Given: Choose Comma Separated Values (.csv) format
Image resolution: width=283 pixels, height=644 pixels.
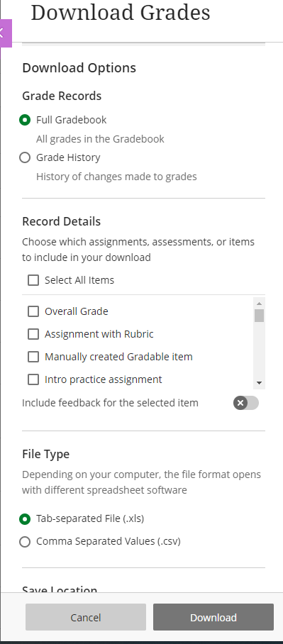Looking at the screenshot, I should pos(25,542).
